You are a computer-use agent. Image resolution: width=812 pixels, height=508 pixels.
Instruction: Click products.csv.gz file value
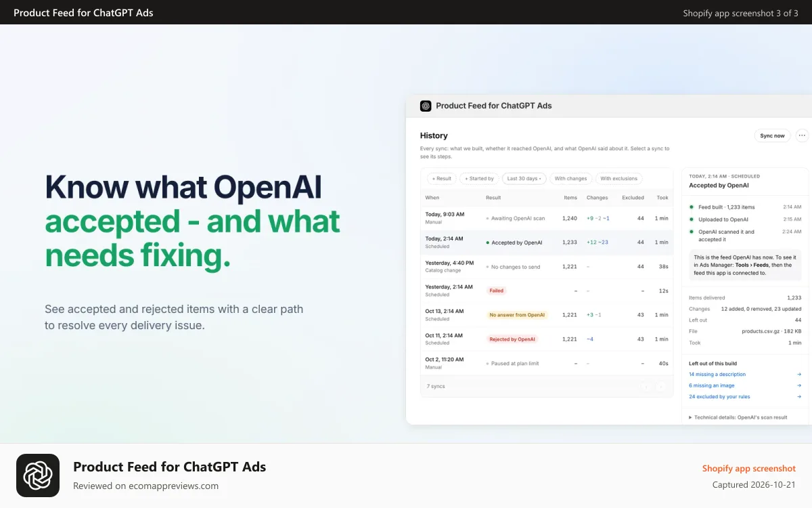[771, 331]
